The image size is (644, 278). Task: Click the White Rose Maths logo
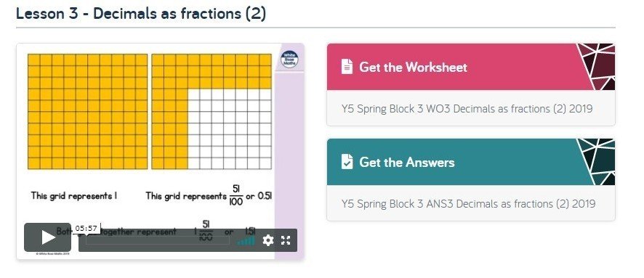coord(289,60)
